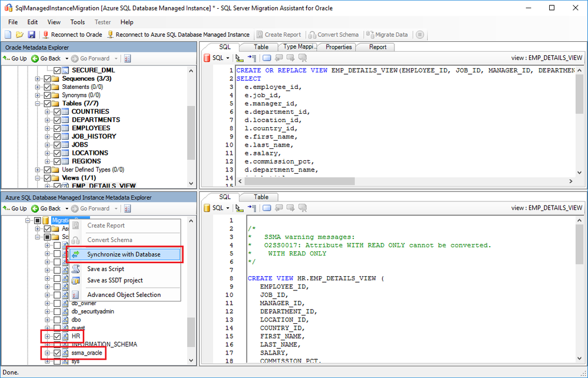Open the Report tab in the Oracle pane

(377, 47)
